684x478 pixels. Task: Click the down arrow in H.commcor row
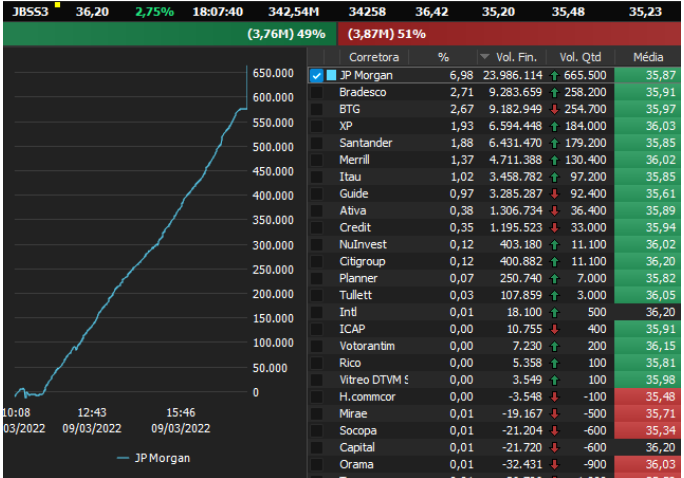tap(554, 397)
